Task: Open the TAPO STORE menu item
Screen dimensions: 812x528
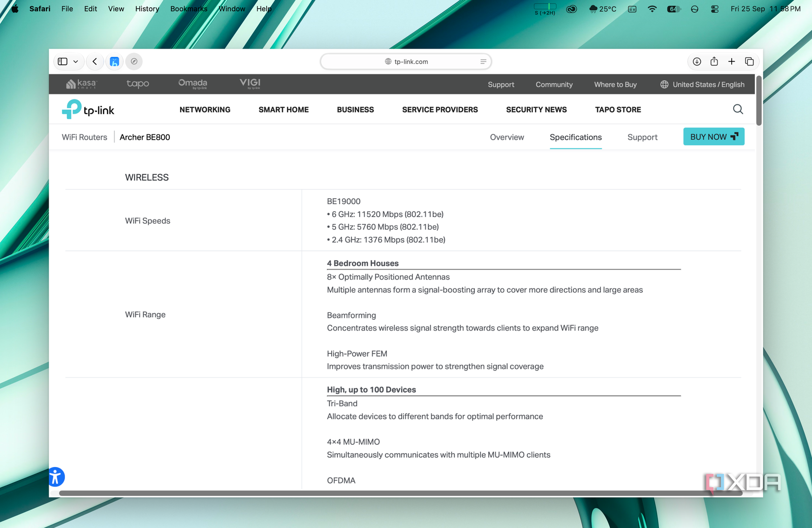Action: pos(618,110)
